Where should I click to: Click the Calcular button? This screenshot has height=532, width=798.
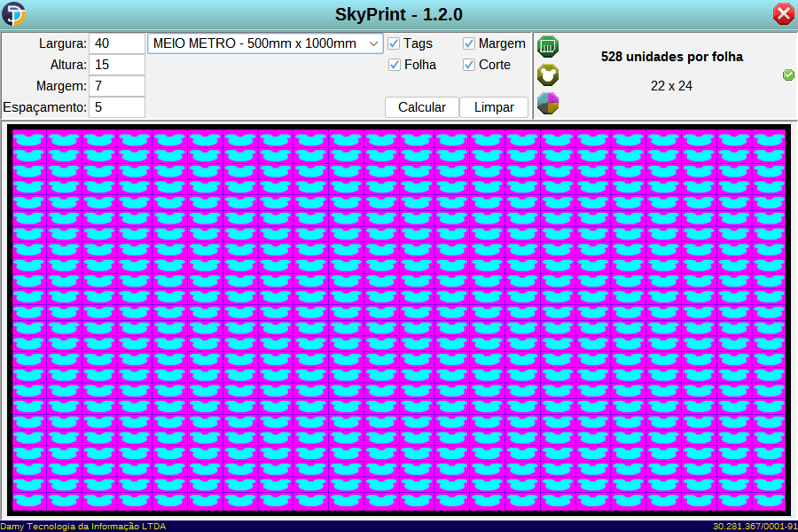click(x=422, y=107)
